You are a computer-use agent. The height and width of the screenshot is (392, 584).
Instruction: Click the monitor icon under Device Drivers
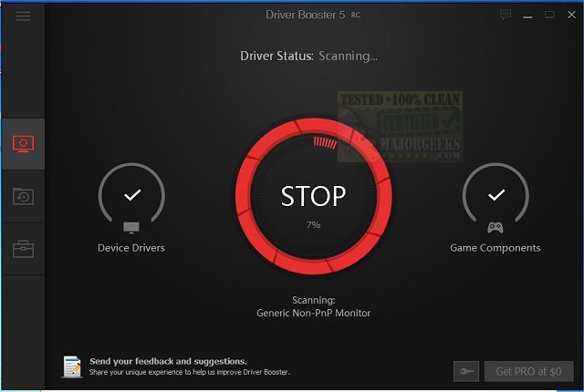131,228
